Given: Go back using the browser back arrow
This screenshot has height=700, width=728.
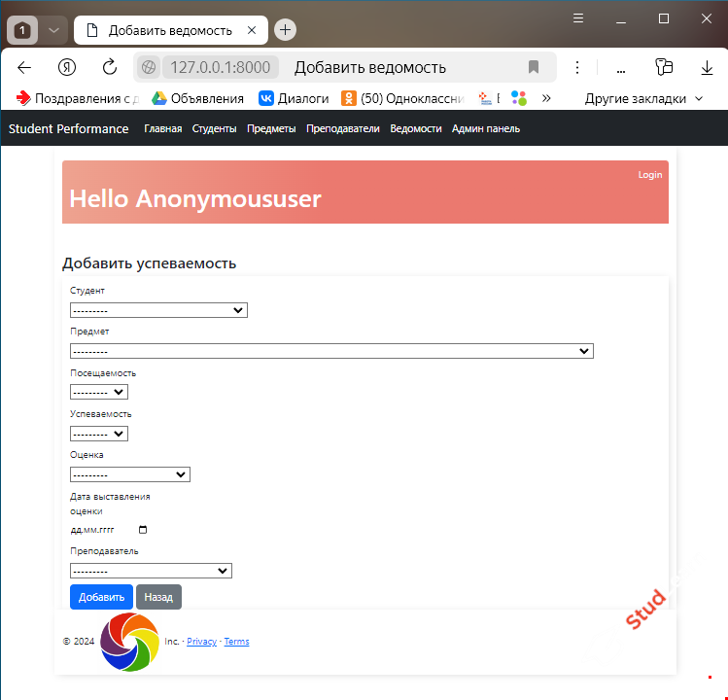Looking at the screenshot, I should (x=24, y=68).
